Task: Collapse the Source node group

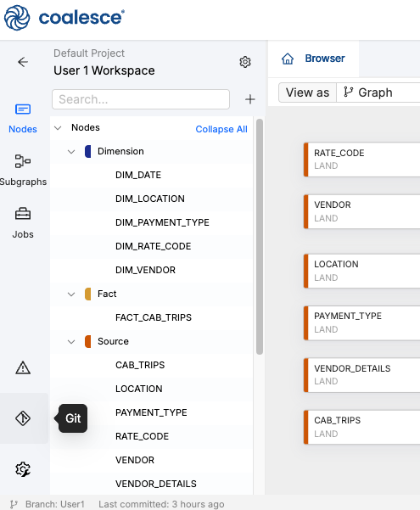Action: pyautogui.click(x=71, y=341)
